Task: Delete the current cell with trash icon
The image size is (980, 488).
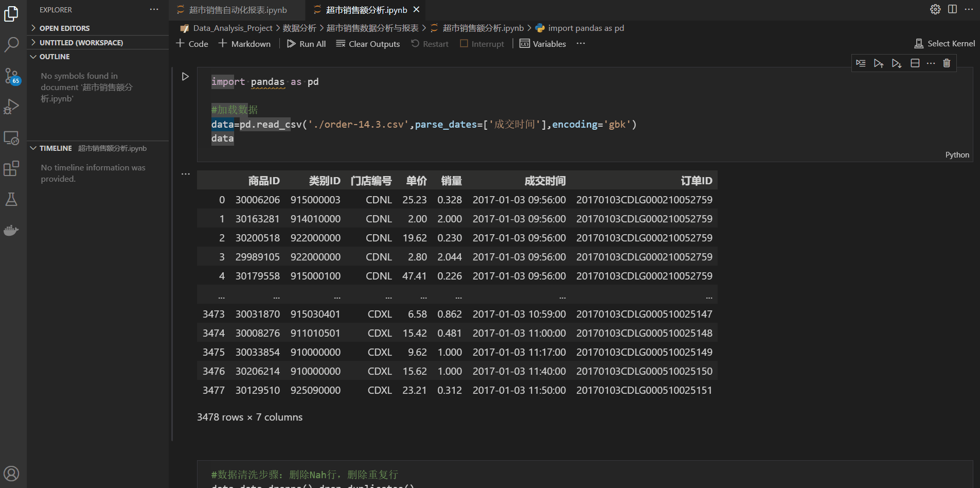Action: tap(947, 63)
